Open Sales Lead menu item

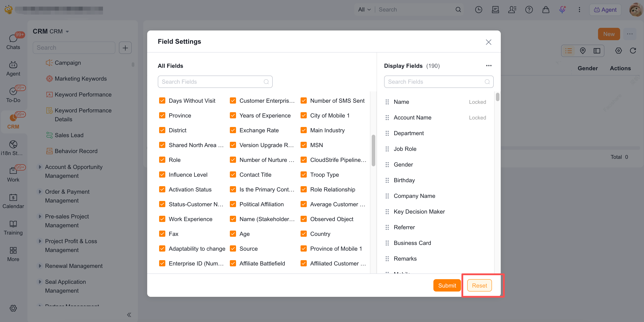(x=69, y=135)
